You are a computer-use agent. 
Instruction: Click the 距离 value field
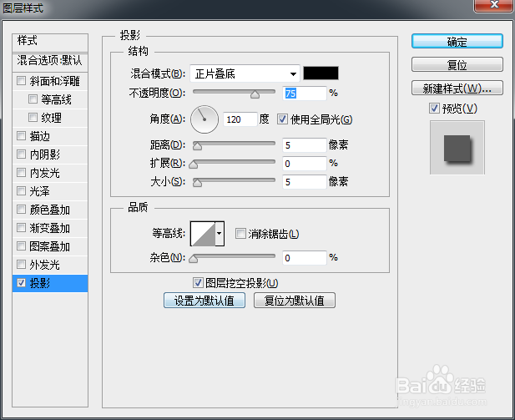[x=305, y=145]
